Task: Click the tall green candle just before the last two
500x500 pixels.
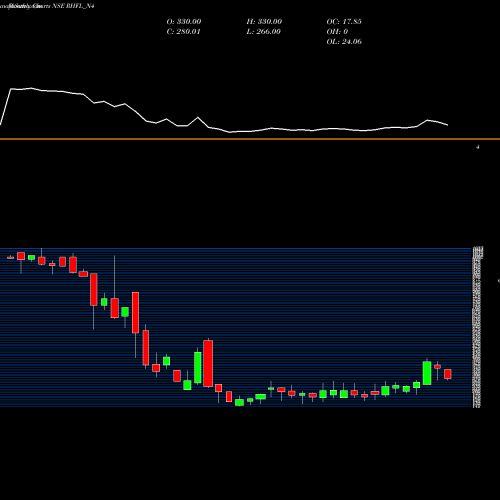Action: point(427,373)
